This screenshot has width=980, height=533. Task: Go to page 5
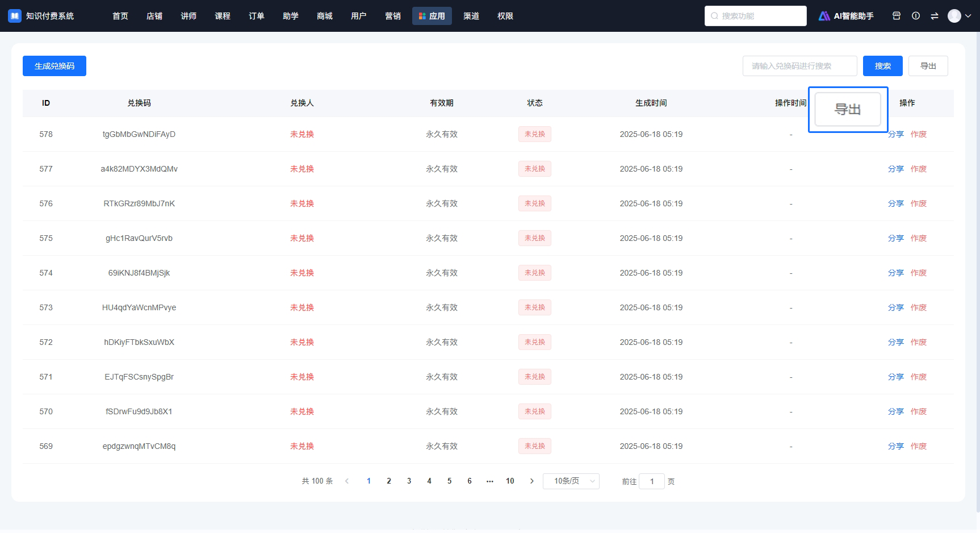pyautogui.click(x=449, y=481)
